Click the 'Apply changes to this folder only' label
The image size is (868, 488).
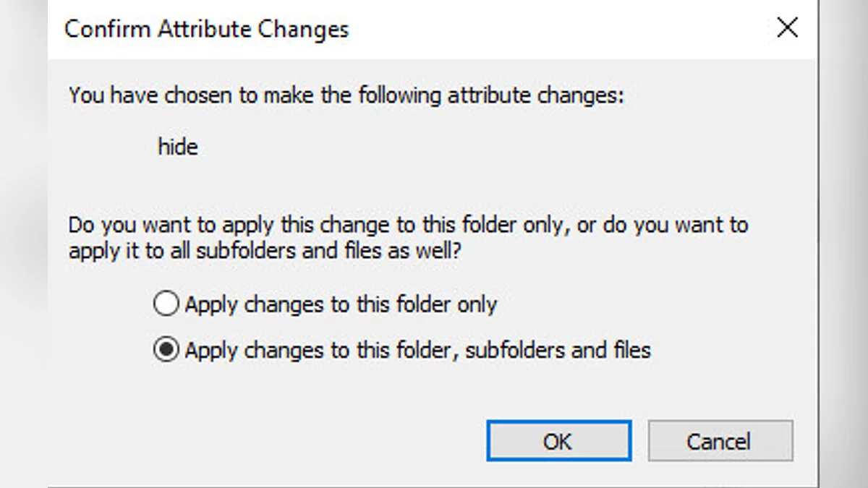tap(341, 304)
